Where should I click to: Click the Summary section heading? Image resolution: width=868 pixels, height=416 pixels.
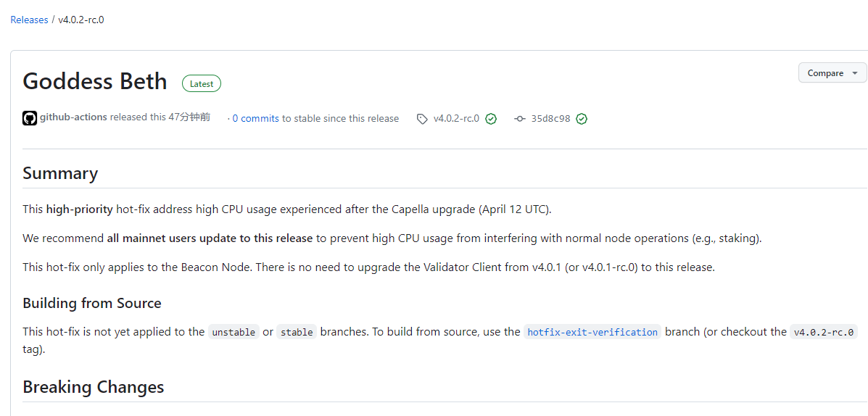pos(60,173)
